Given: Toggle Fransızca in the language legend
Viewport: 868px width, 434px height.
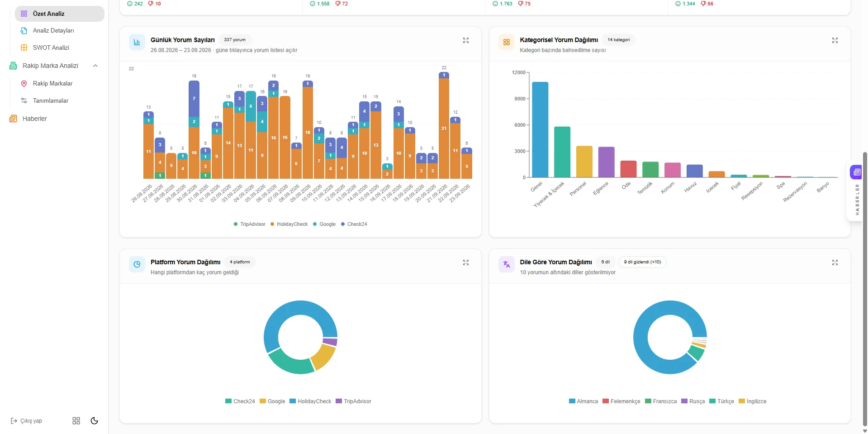Looking at the screenshot, I should click(661, 401).
